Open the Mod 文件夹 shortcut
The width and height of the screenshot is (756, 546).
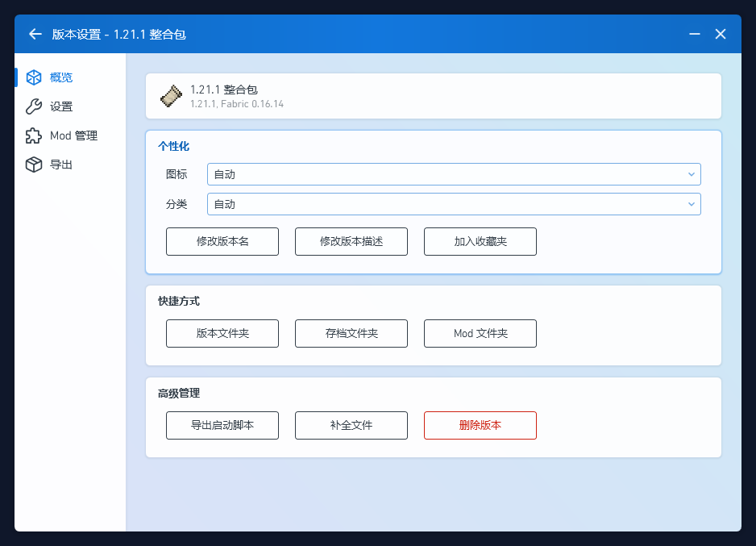click(x=480, y=333)
